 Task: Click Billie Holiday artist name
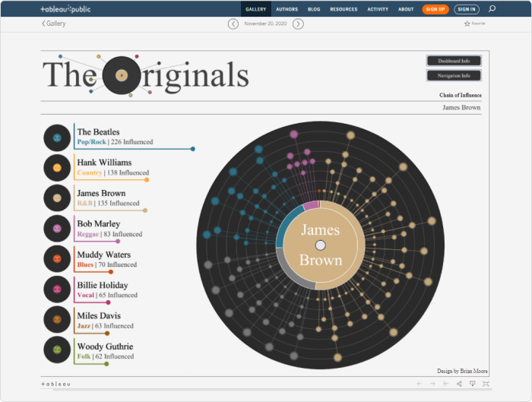103,285
